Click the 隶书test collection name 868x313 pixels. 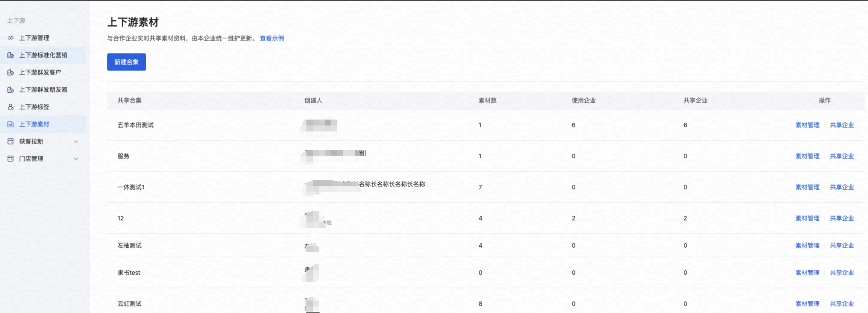pos(129,272)
